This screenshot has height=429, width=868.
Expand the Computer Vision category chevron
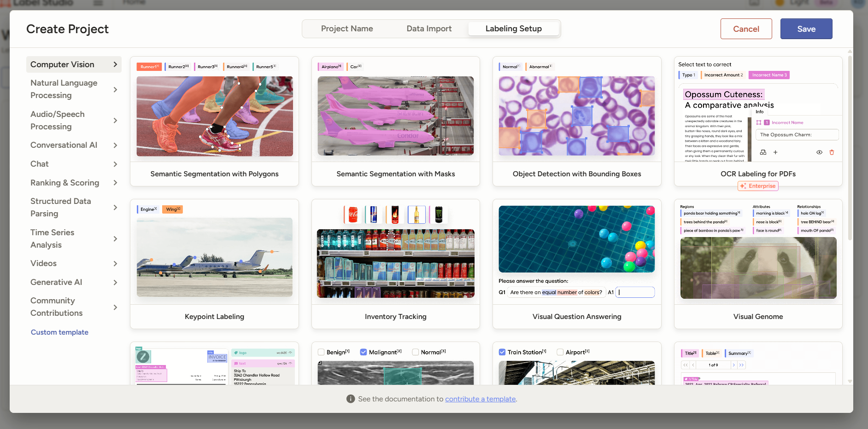click(115, 64)
